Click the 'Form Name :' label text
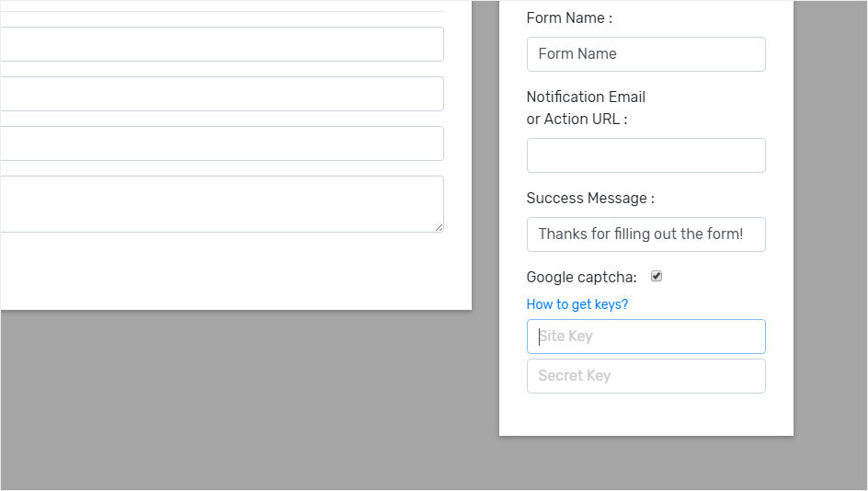868x491 pixels. 569,17
